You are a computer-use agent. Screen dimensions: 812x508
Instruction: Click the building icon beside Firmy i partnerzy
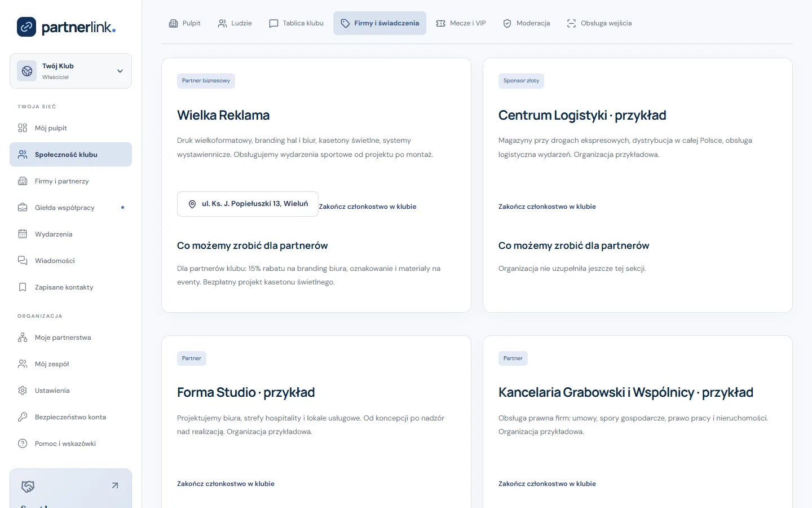[x=23, y=181]
